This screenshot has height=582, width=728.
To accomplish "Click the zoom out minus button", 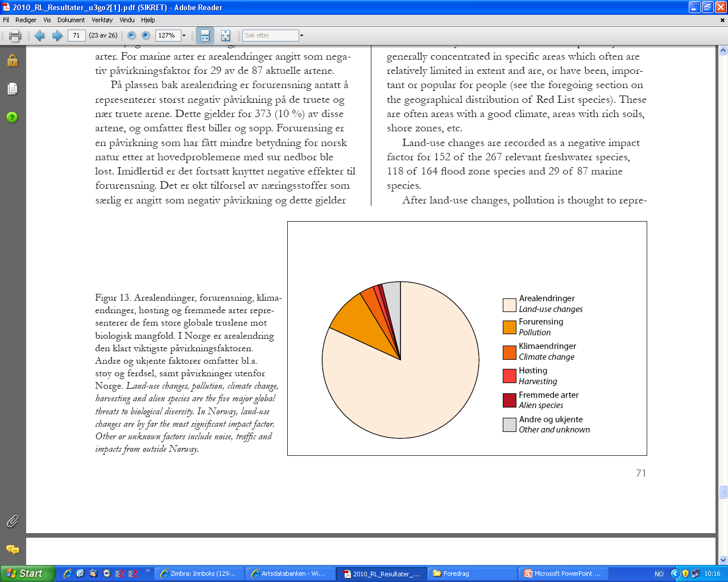I will (131, 35).
